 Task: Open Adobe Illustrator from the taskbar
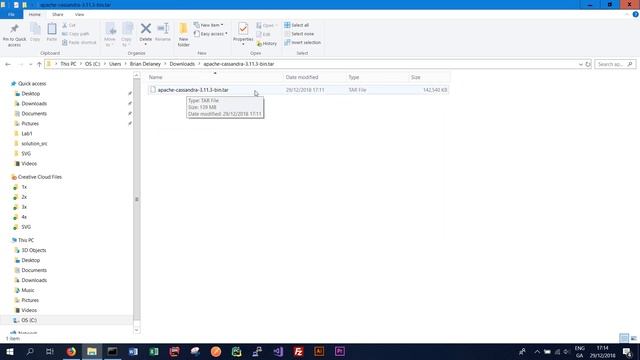point(319,351)
